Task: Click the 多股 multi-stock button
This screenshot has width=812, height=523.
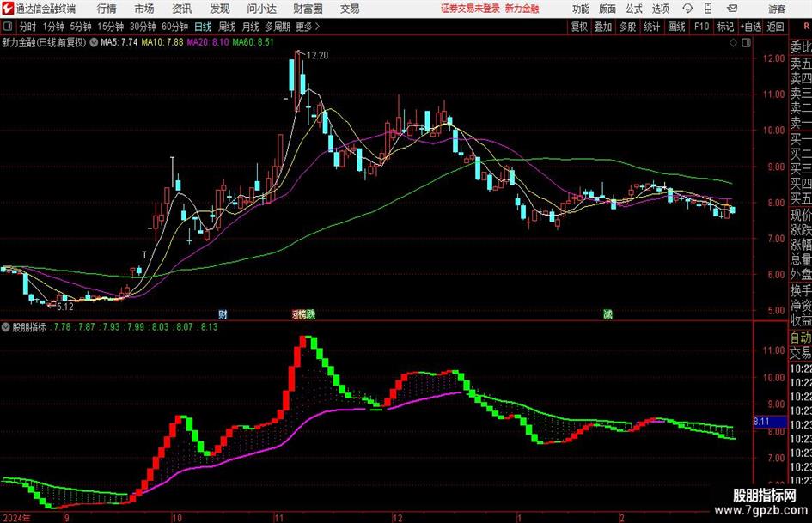Action: coord(627,27)
